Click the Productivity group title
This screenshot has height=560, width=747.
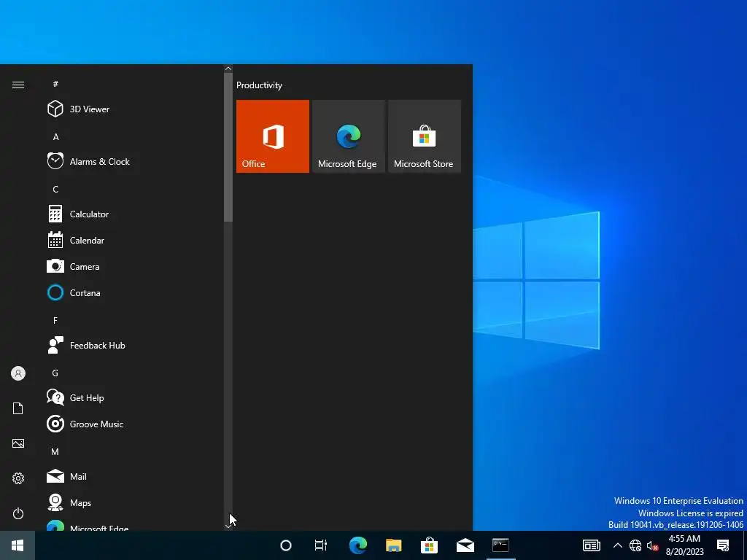point(259,85)
